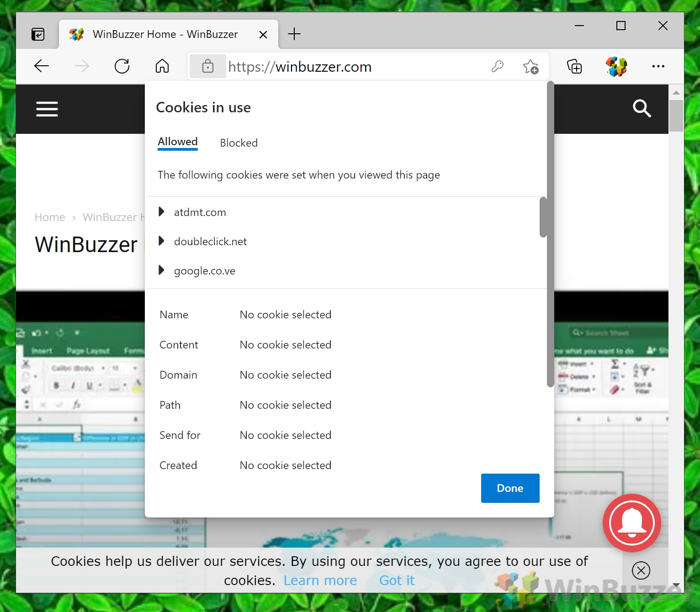Click the 'No cookie selected' Name value
The image size is (700, 612).
pyautogui.click(x=286, y=315)
